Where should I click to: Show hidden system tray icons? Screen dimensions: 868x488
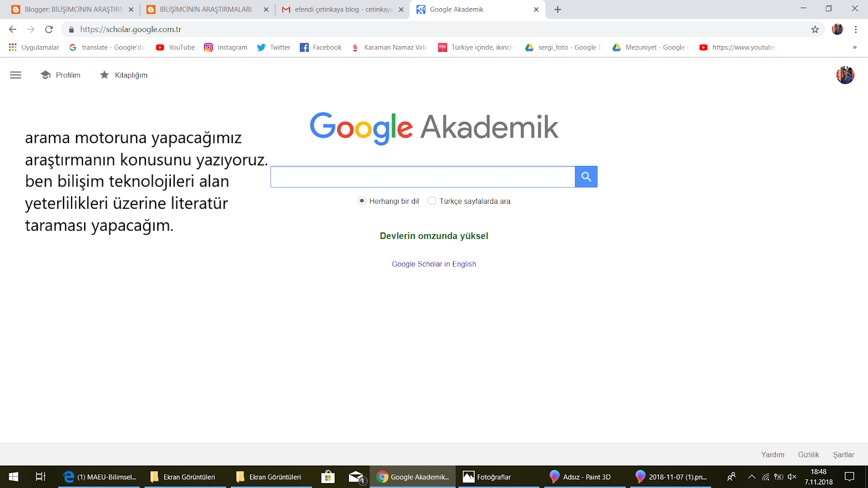tap(751, 477)
